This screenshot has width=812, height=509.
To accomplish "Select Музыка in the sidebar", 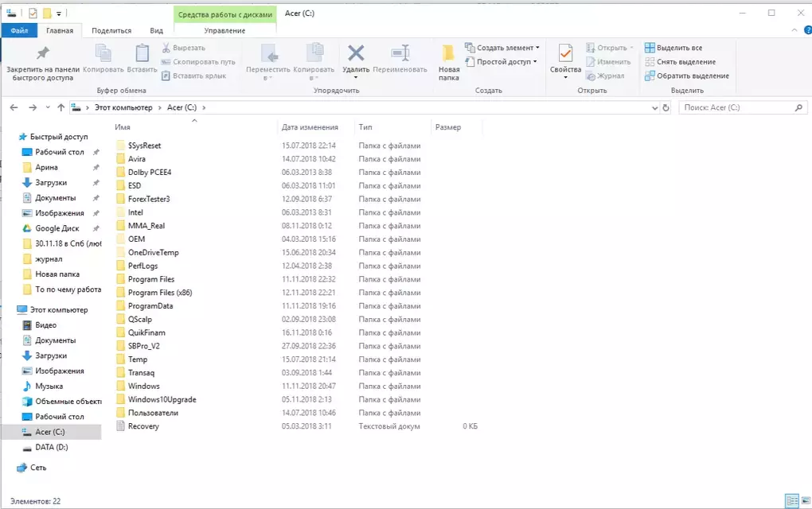I will click(49, 386).
